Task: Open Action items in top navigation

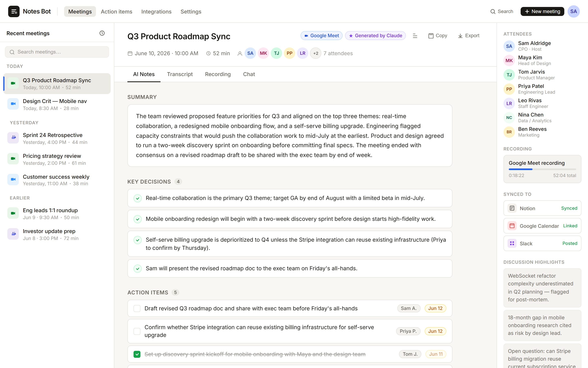Action: tap(116, 11)
